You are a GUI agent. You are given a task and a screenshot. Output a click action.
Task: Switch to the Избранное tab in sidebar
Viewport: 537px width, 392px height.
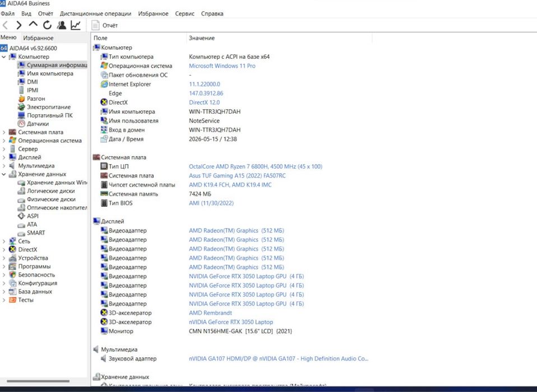[x=38, y=38]
